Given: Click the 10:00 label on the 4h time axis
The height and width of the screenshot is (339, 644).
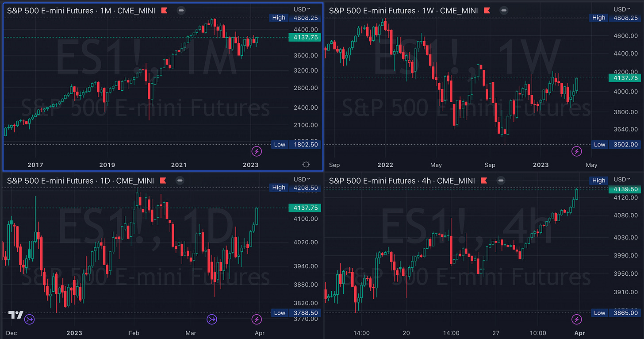Looking at the screenshot, I should click(537, 333).
